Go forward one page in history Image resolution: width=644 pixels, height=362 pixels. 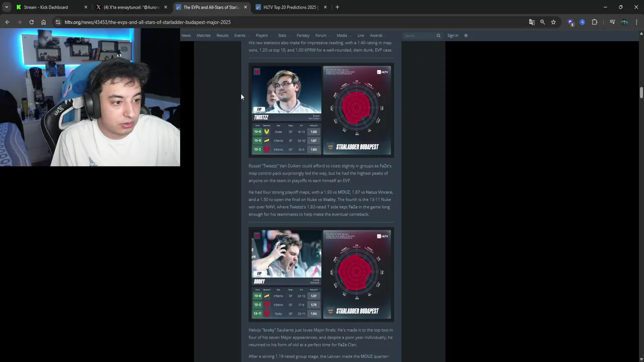(19, 22)
